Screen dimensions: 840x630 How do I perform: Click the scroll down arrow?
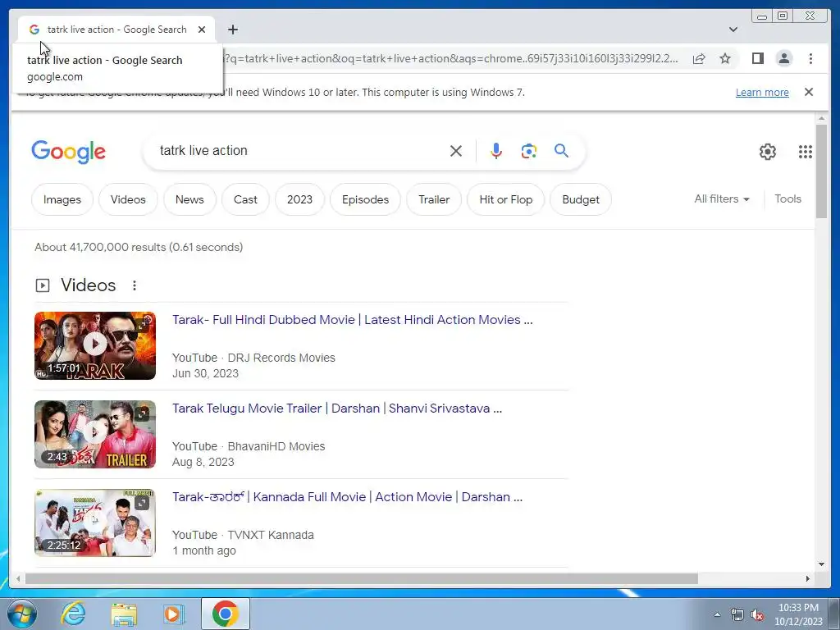(x=821, y=564)
